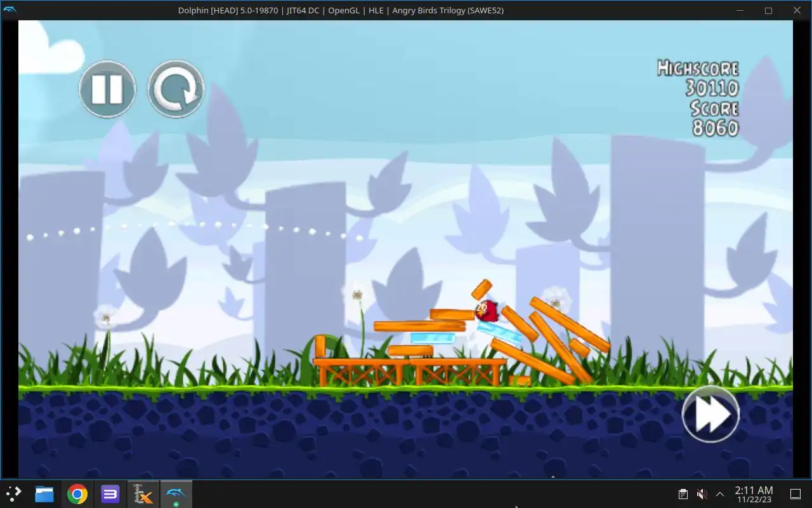Pause the Angry Birds game
Viewport: 812px width, 508px height.
[x=107, y=89]
